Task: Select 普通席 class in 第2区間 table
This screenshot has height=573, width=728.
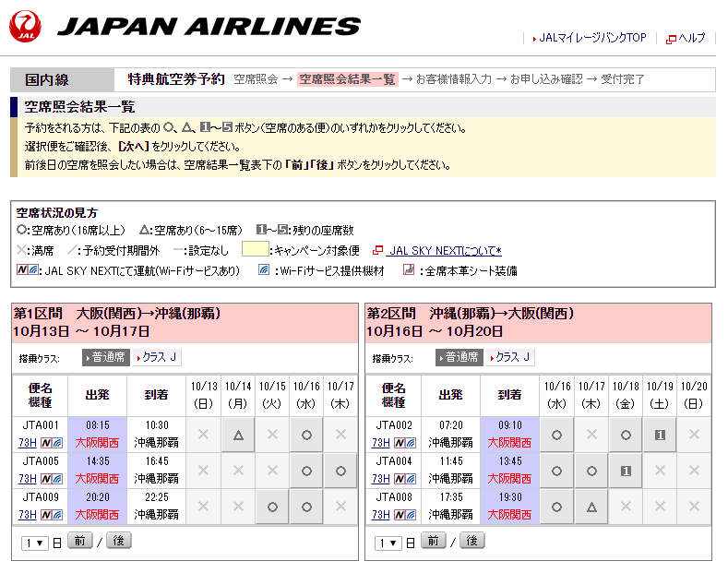Action: [459, 357]
